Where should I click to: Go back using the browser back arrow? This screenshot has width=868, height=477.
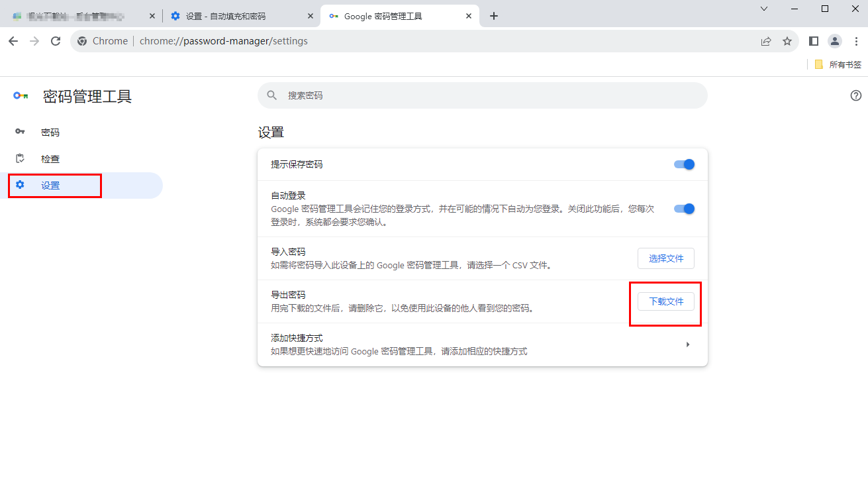click(13, 41)
